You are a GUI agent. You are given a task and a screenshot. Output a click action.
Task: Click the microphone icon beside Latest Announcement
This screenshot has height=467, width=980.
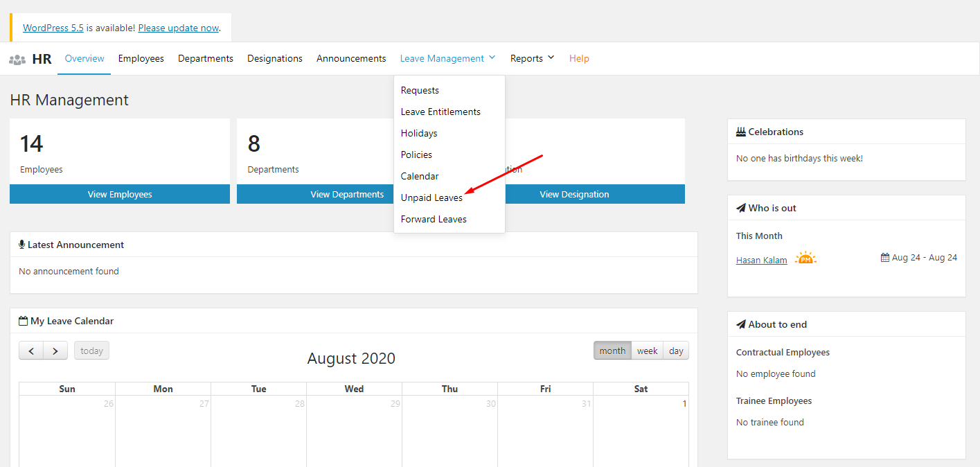22,244
